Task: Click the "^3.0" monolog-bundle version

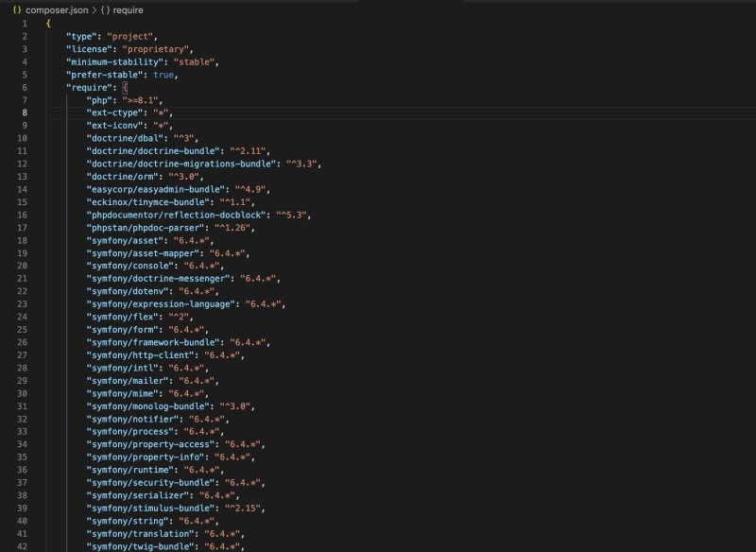Action: pyautogui.click(x=234, y=406)
